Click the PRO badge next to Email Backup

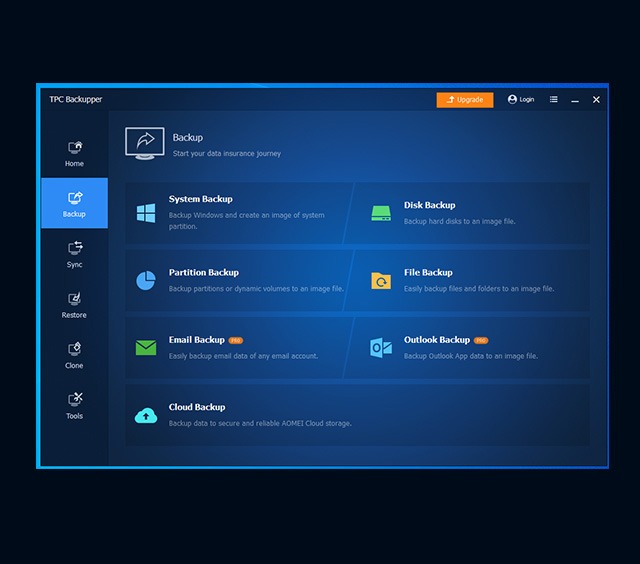point(236,340)
